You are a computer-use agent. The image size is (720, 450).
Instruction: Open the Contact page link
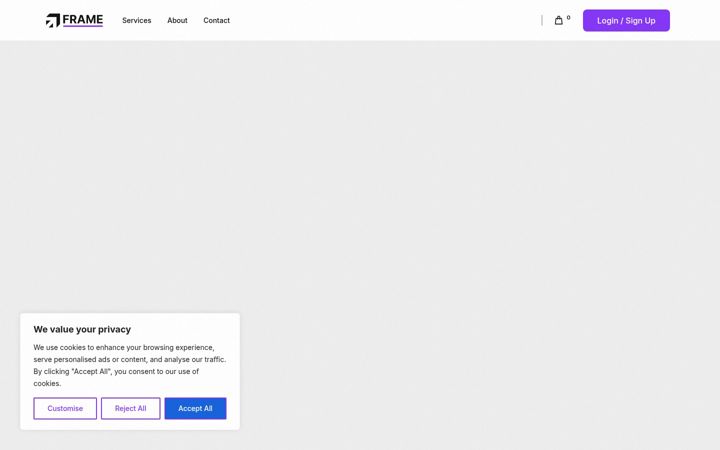pyautogui.click(x=216, y=21)
